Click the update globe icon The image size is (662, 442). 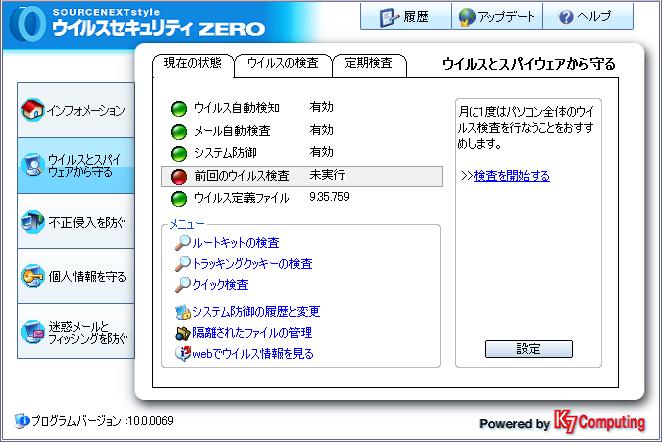[467, 17]
